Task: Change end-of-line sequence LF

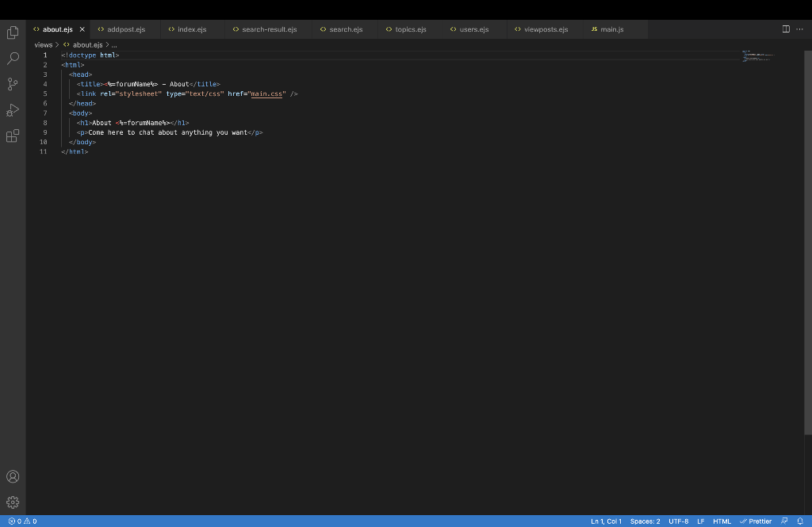Action: tap(701, 521)
